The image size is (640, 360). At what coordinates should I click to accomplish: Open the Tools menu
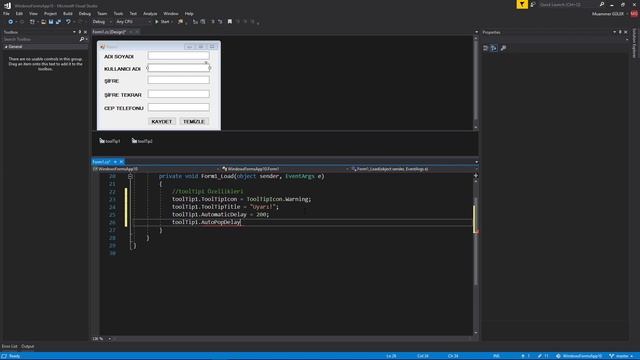click(x=118, y=13)
